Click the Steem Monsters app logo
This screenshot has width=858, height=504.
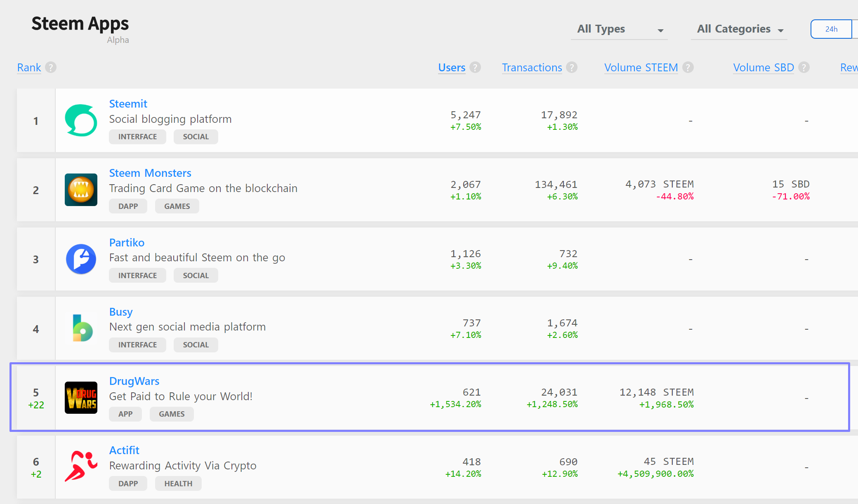click(81, 190)
